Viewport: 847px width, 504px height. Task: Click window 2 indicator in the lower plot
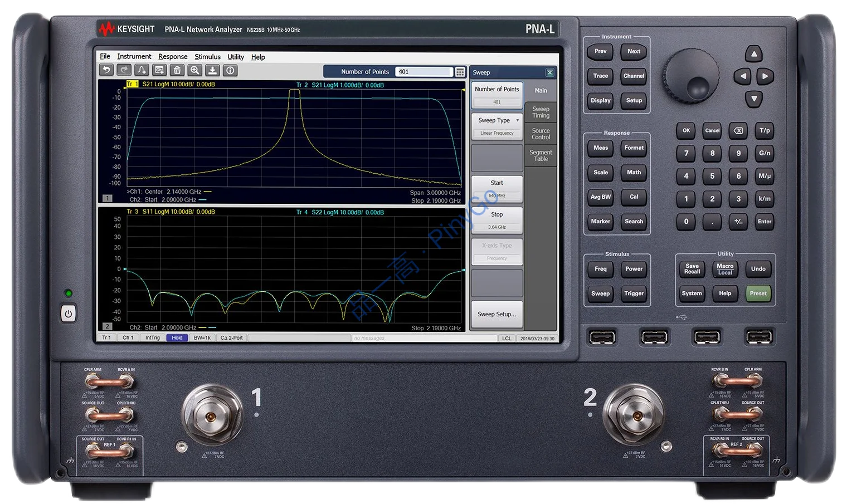[x=108, y=326]
